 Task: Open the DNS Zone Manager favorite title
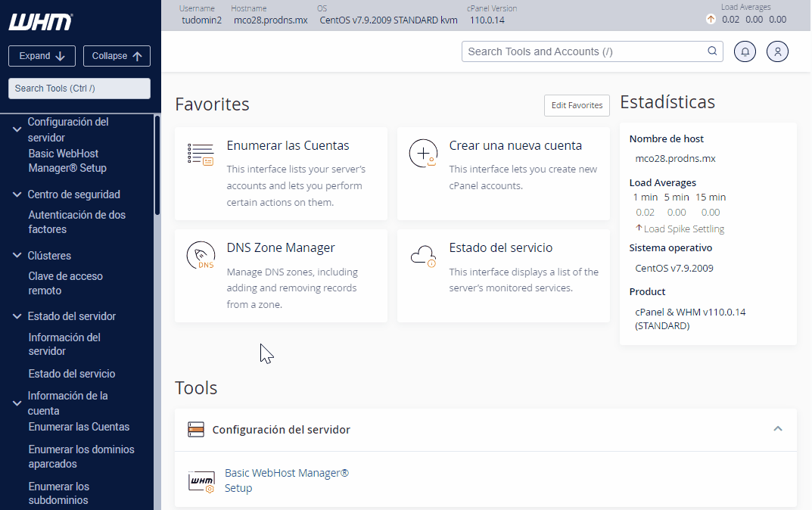[x=281, y=248]
